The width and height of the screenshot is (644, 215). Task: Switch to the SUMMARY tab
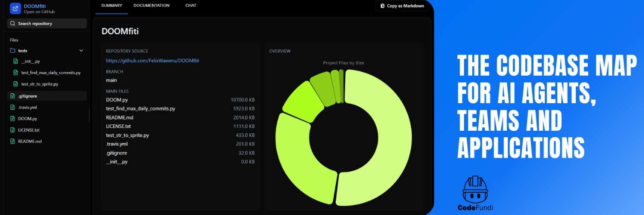point(112,6)
